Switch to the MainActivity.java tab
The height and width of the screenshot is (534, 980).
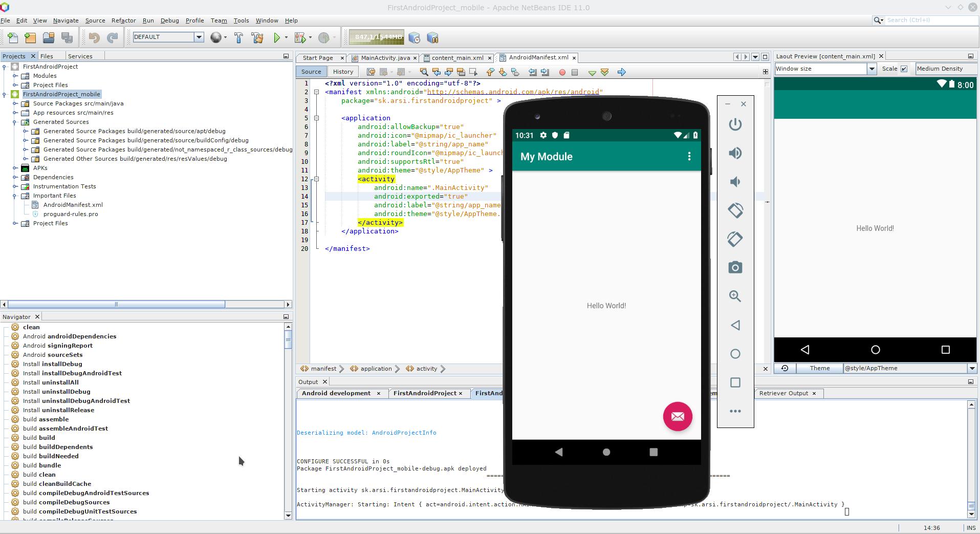point(385,58)
